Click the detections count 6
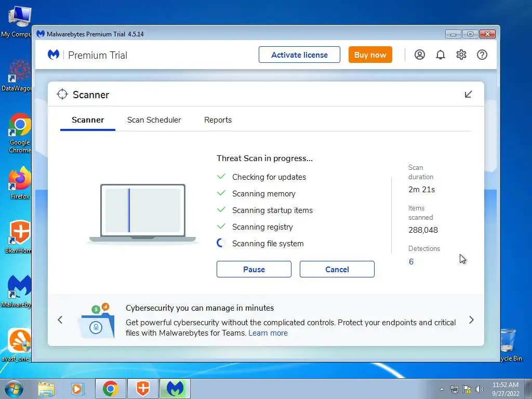The width and height of the screenshot is (532, 399). (411, 262)
